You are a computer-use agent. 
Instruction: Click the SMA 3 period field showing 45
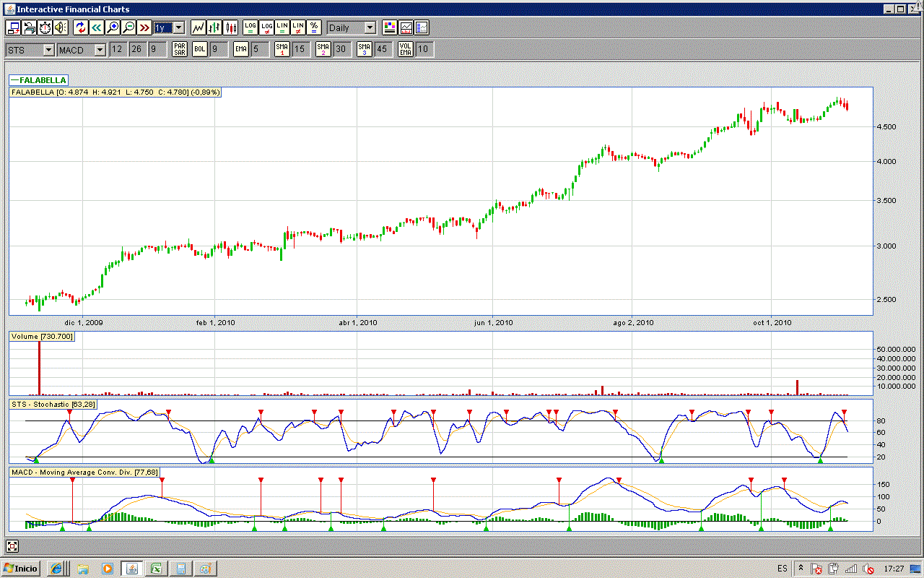383,49
